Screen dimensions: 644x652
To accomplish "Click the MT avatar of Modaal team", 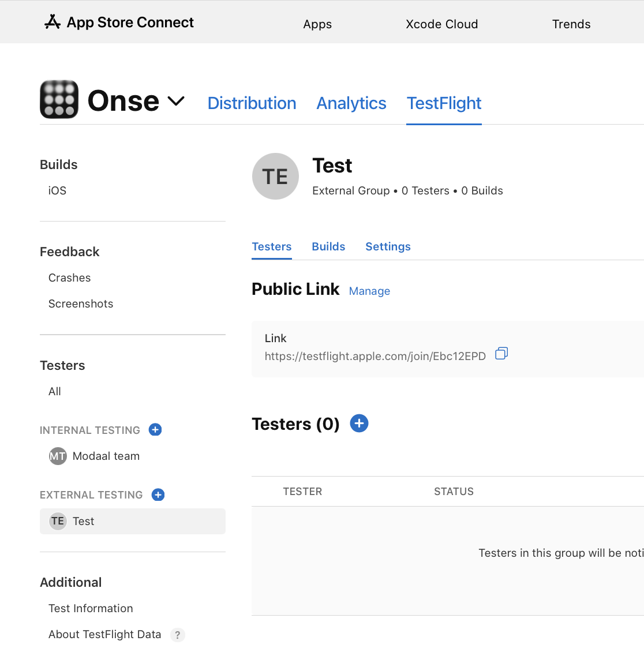I will tap(58, 456).
